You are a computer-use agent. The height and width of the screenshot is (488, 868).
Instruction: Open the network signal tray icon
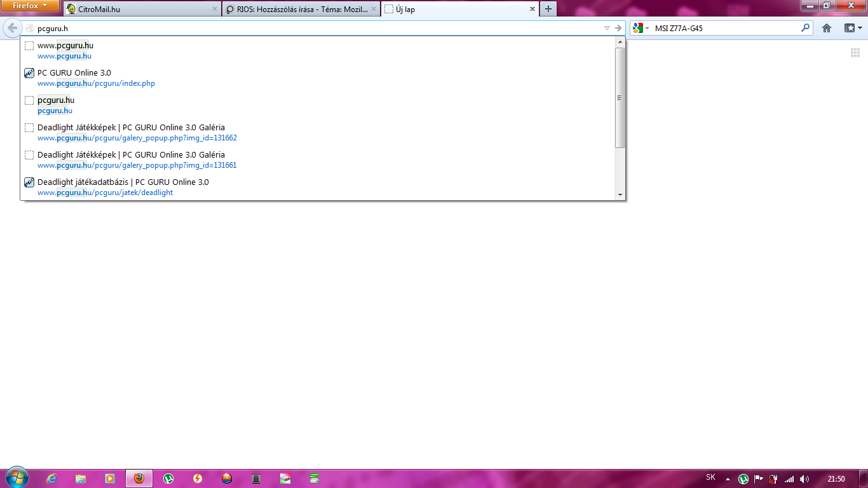[789, 479]
